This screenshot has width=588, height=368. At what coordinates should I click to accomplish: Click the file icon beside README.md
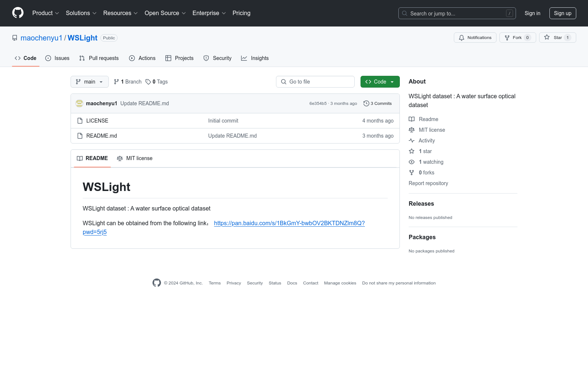pyautogui.click(x=80, y=136)
